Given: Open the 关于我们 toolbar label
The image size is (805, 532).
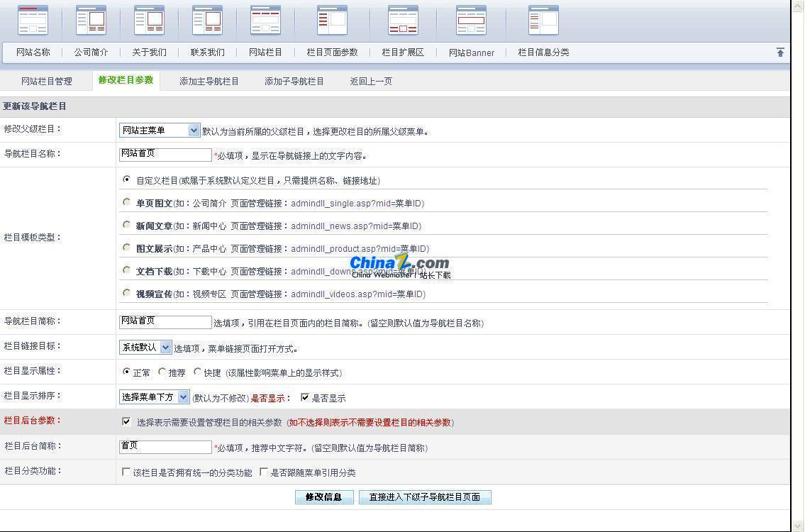Looking at the screenshot, I should pos(149,52).
